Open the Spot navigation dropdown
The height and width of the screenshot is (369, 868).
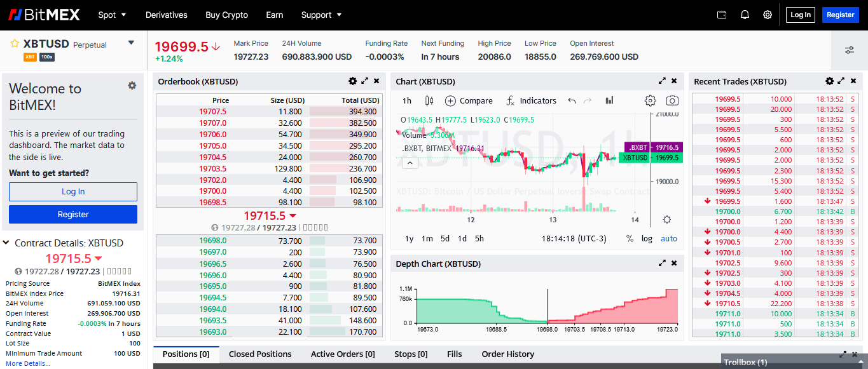tap(113, 15)
